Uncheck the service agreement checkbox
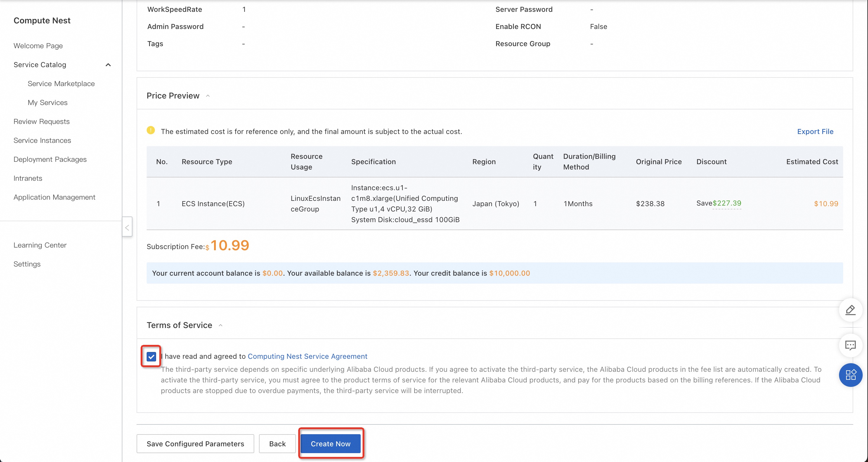Screen dimensions: 868x462 [x=151, y=356]
